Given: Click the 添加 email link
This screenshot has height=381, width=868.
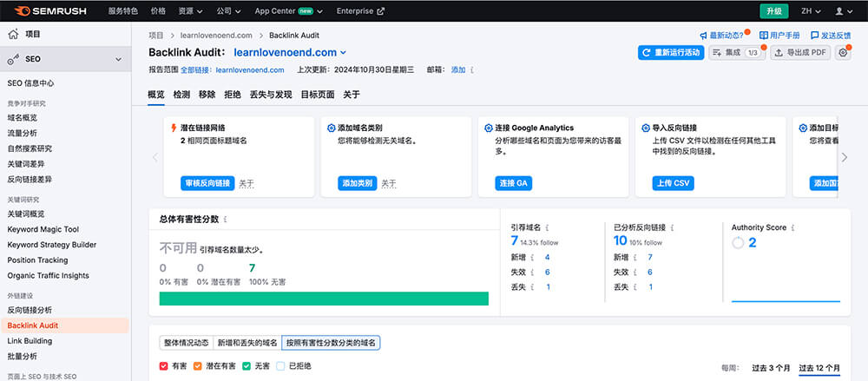Looking at the screenshot, I should (x=458, y=70).
